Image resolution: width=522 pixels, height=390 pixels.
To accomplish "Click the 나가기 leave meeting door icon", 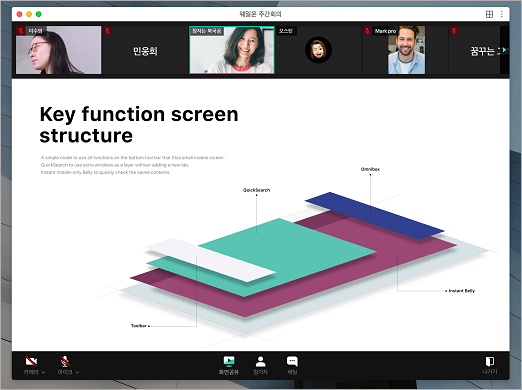I will [490, 361].
